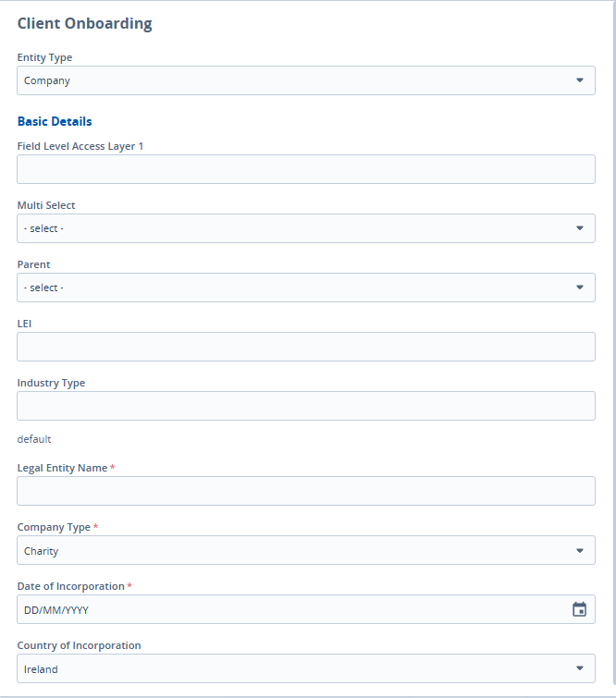The height and width of the screenshot is (698, 616).
Task: Click the Country of Incorporation caret arrow
Action: click(580, 668)
